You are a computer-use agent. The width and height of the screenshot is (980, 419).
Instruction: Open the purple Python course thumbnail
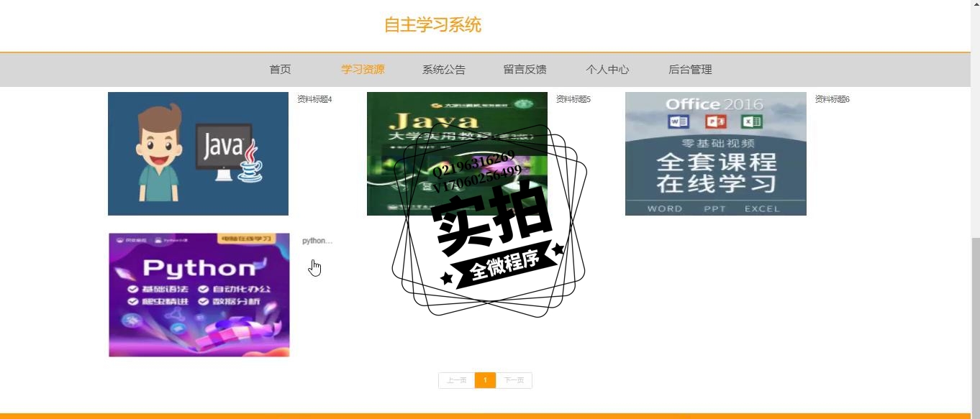[199, 295]
